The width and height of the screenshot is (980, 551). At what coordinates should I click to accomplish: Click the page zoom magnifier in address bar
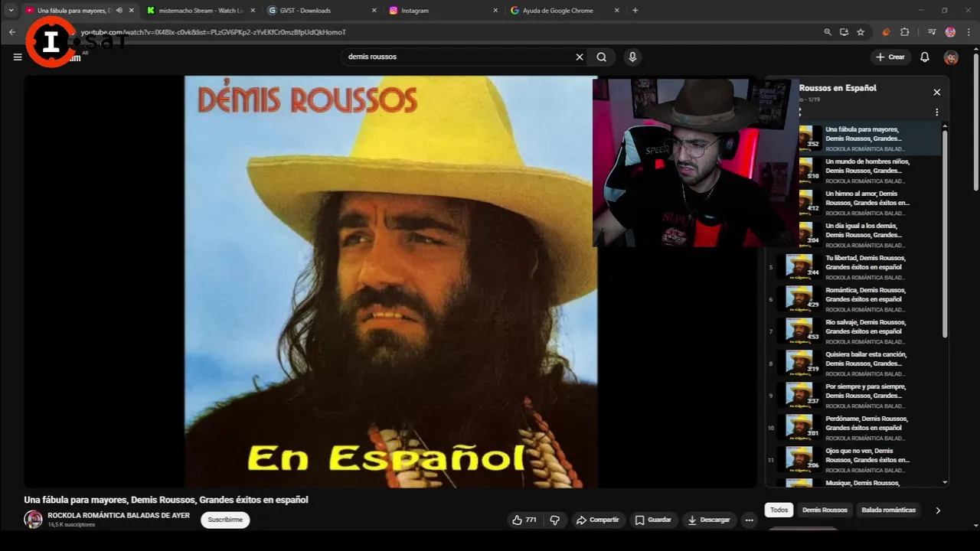tap(828, 32)
